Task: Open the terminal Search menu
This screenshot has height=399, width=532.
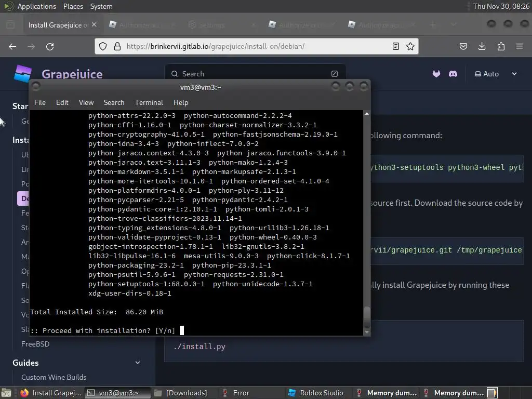Action: (114, 102)
